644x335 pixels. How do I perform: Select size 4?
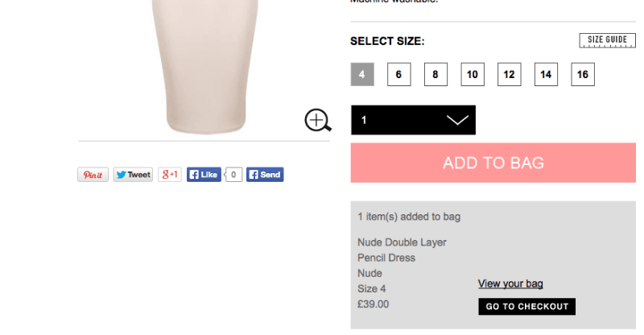coord(362,75)
